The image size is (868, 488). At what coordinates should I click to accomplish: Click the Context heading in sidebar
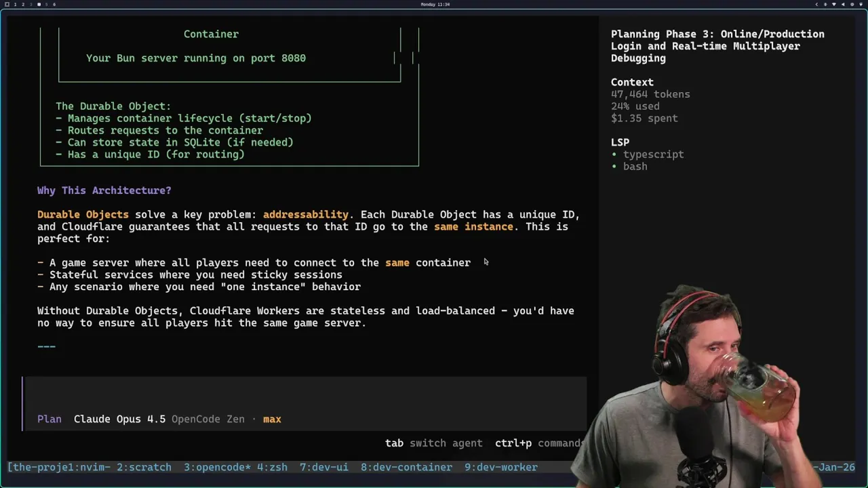coord(632,82)
